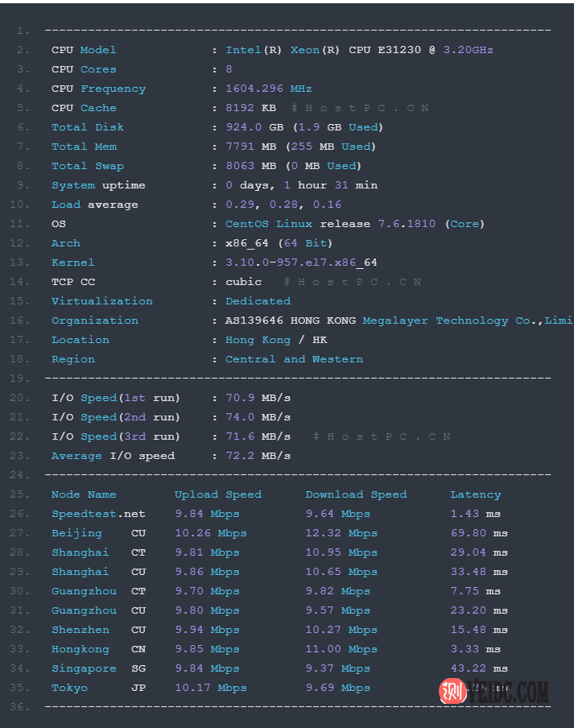This screenshot has height=728, width=574.
Task: Click the Virtualization label
Action: tap(101, 301)
